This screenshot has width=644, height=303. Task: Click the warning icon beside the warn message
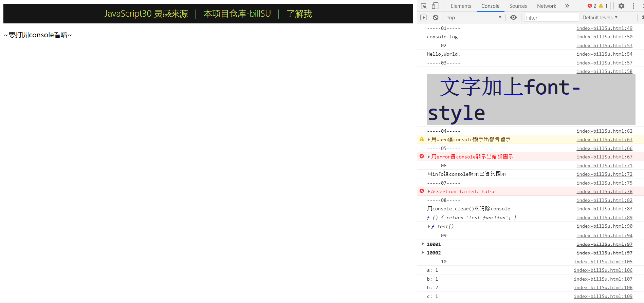[x=422, y=139]
